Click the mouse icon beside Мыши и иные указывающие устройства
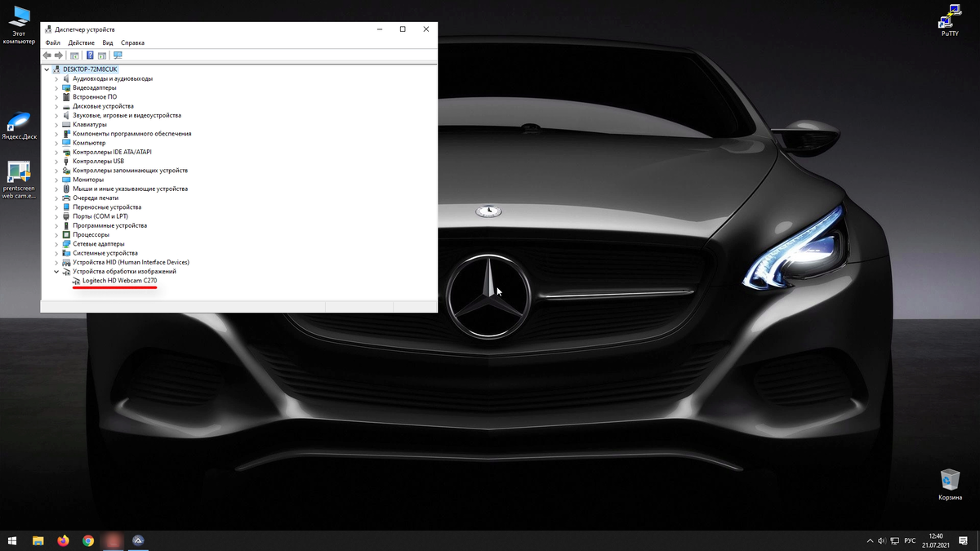This screenshot has height=551, width=980. click(67, 189)
